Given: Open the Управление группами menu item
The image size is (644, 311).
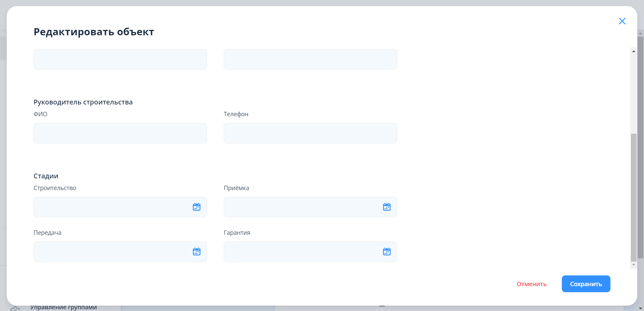Looking at the screenshot, I should tap(63, 308).
